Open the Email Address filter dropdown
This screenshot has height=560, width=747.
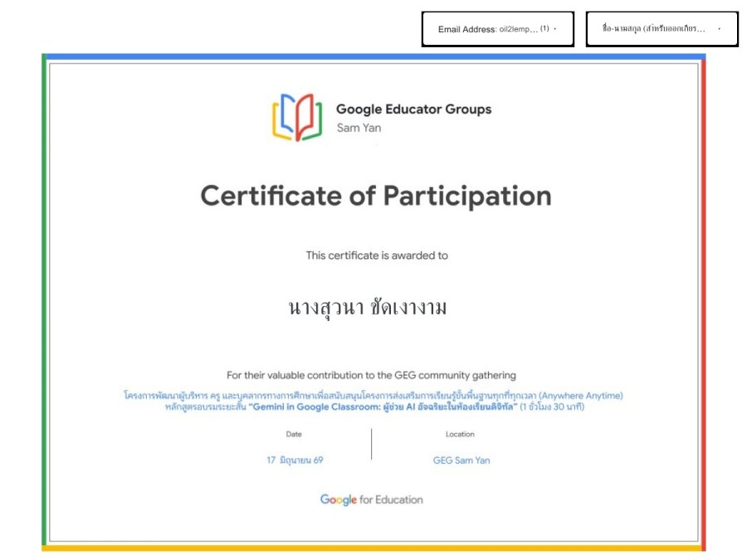click(x=497, y=29)
